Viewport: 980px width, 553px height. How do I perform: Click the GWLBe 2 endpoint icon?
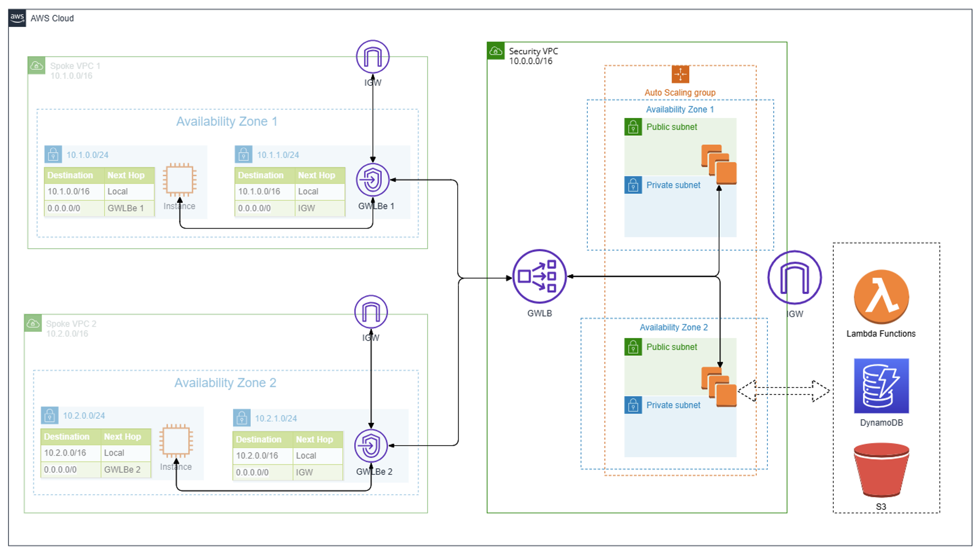(371, 446)
